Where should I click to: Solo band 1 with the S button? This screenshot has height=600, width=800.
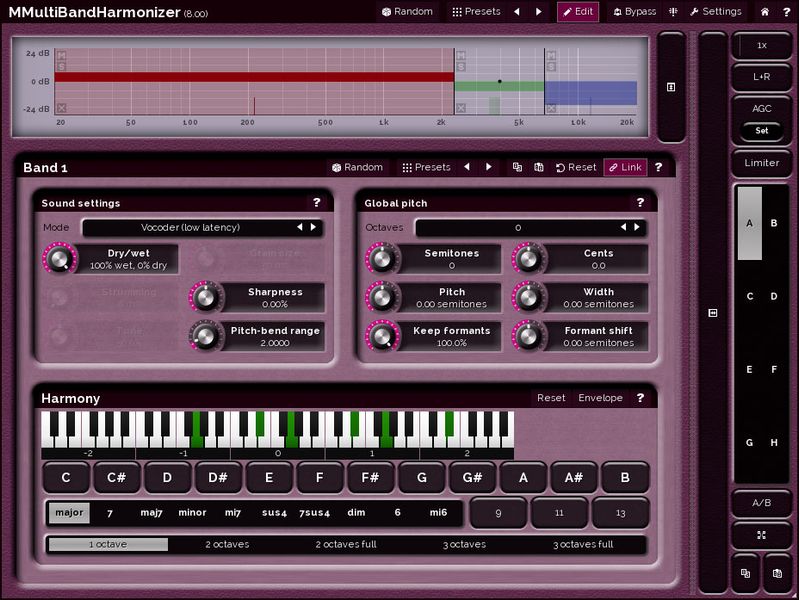(x=62, y=67)
